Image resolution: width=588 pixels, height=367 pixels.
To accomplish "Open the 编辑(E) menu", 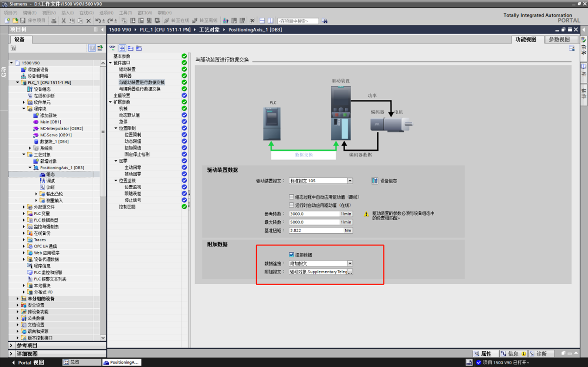I will tap(30, 13).
